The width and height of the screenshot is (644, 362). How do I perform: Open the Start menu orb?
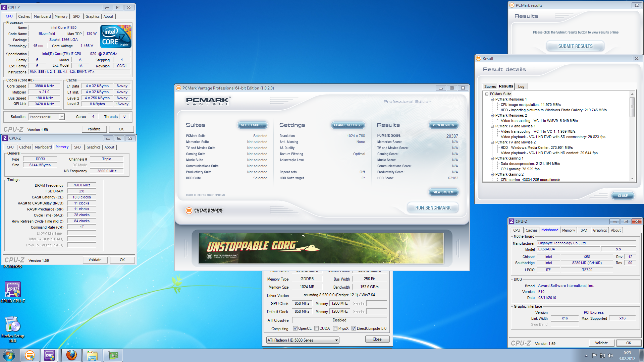tap(9, 355)
